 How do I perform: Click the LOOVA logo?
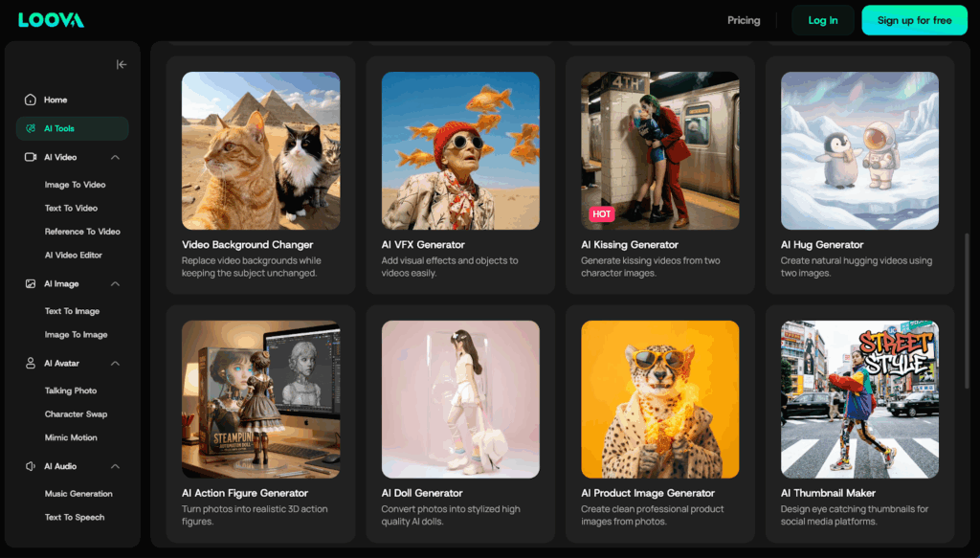(51, 20)
